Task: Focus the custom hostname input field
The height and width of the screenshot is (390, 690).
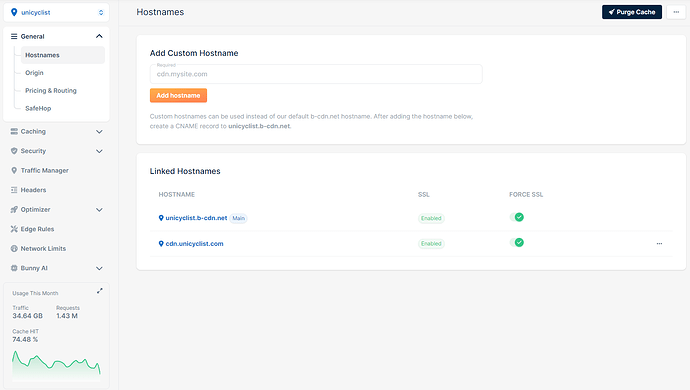Action: (x=316, y=74)
